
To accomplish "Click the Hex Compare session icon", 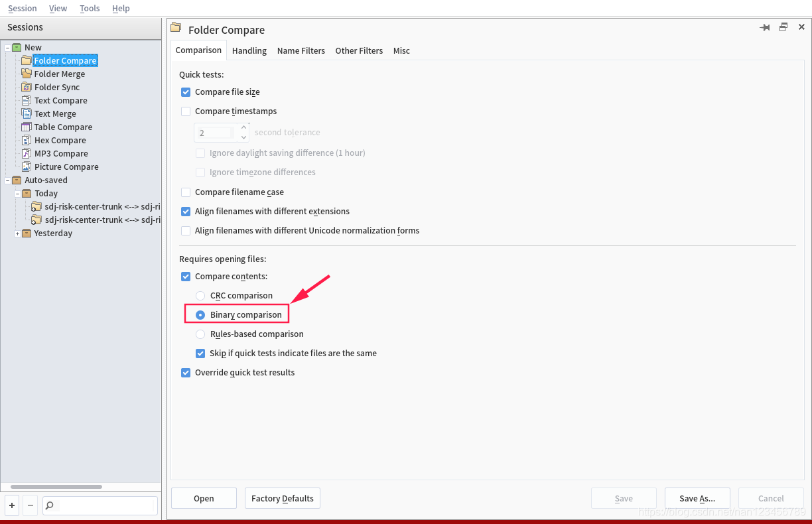I will 26,140.
